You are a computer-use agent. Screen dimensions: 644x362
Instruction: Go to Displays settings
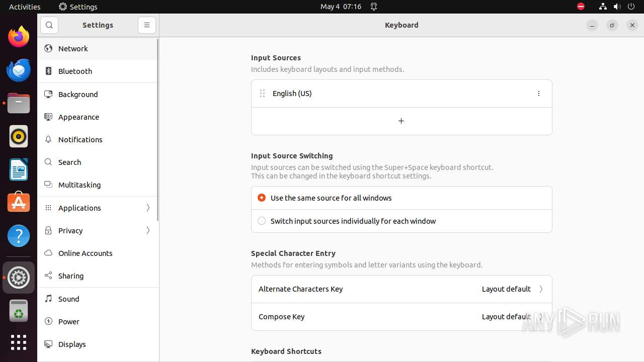coord(98,344)
